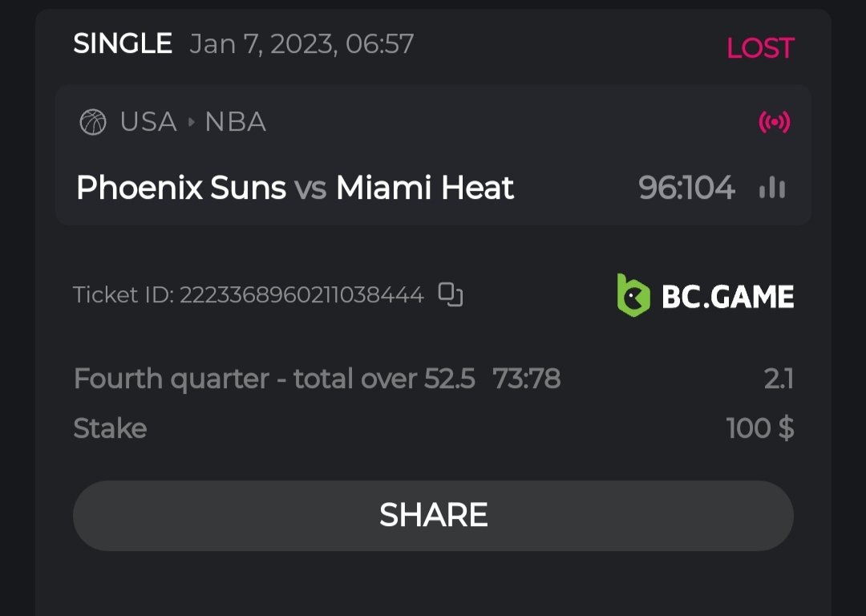Screen dimensions: 866x616
Task: Click the basketball sport icon
Action: pyautogui.click(x=93, y=123)
